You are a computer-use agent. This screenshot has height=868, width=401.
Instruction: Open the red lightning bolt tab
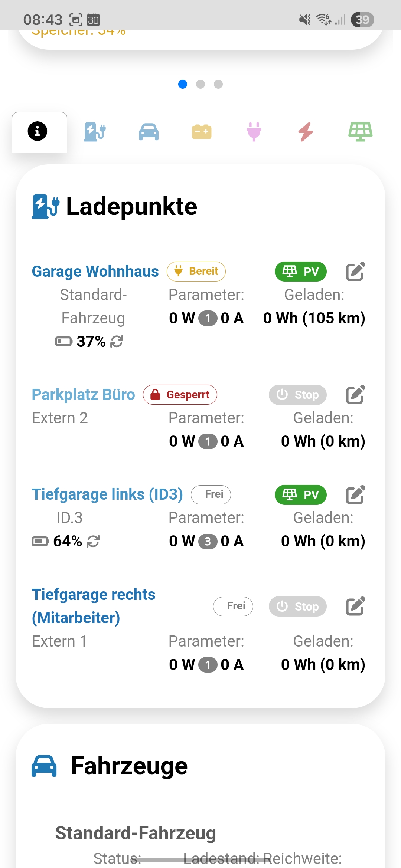point(306,132)
